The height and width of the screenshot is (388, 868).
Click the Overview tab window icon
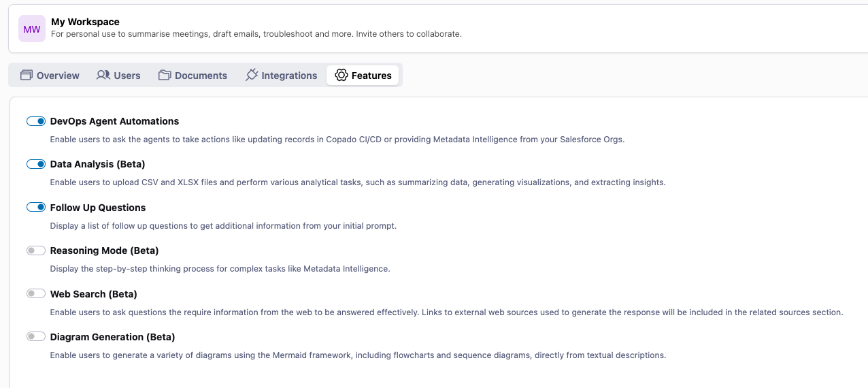point(27,75)
